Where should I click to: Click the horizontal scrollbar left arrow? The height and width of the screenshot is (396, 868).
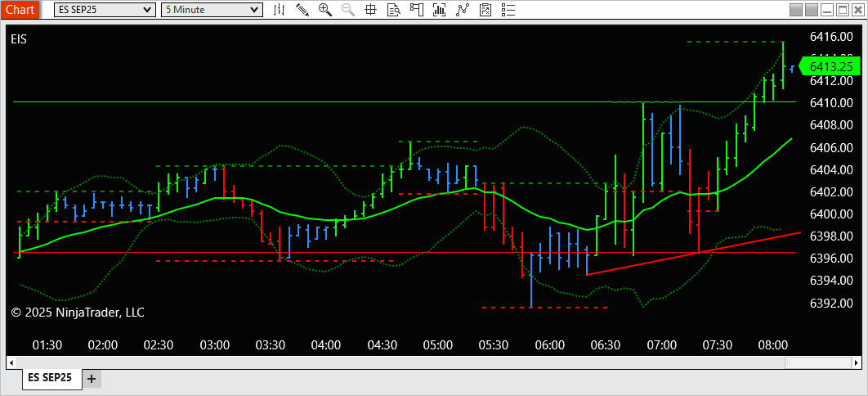tap(11, 362)
